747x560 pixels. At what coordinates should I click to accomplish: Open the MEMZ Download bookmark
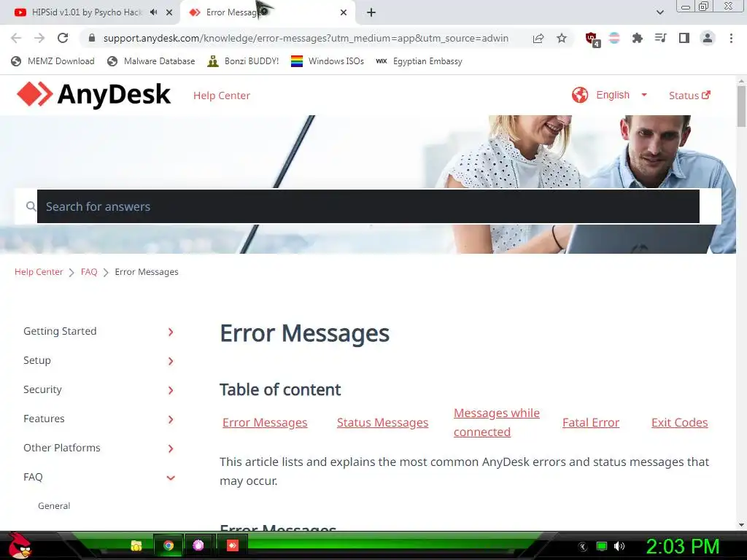tap(53, 61)
